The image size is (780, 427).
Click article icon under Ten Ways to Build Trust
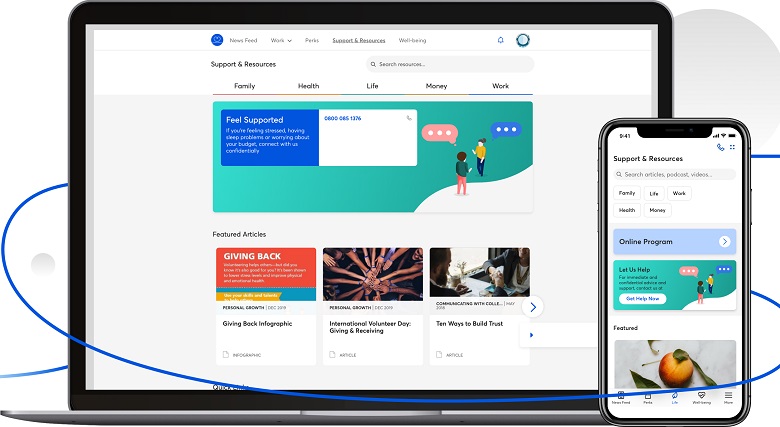(439, 354)
